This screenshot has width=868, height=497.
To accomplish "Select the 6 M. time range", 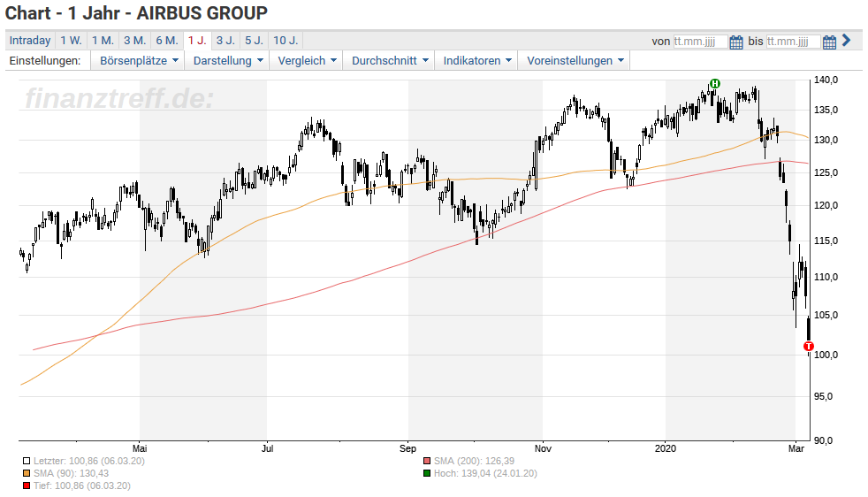I will (167, 41).
